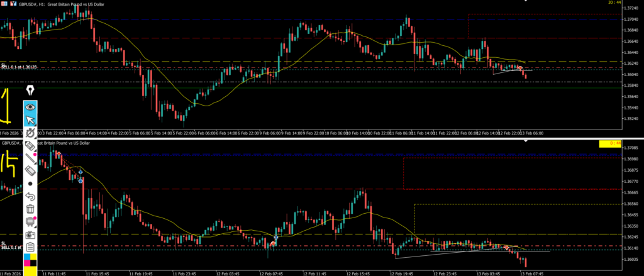Click the chart window icon at the upper chart's top-left corner
Screen dimensions: 644x276
3,3
